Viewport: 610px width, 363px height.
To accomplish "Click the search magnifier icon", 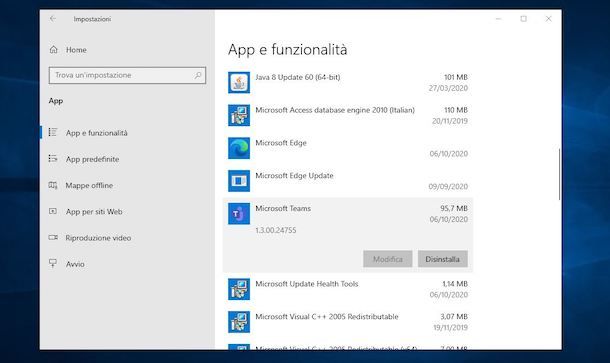I will [198, 75].
